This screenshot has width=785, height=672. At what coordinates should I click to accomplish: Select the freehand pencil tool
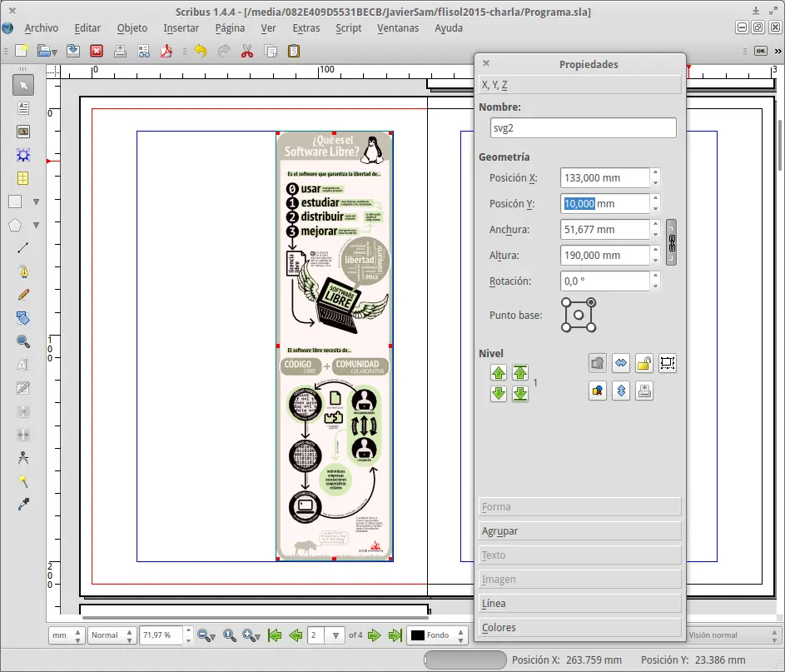23,295
